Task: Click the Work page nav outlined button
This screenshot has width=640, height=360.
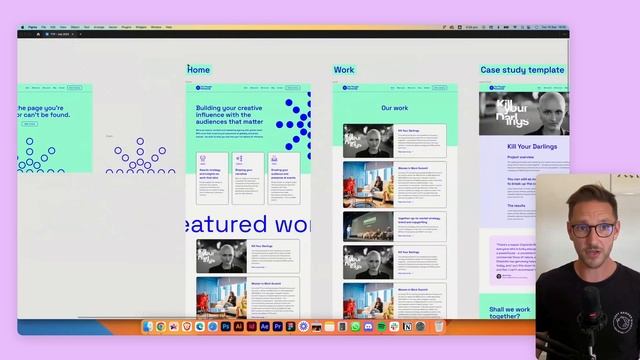Action: (440, 88)
